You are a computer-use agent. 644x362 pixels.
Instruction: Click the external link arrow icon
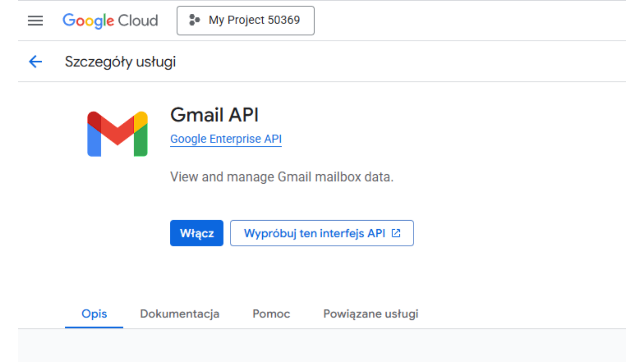coord(396,233)
